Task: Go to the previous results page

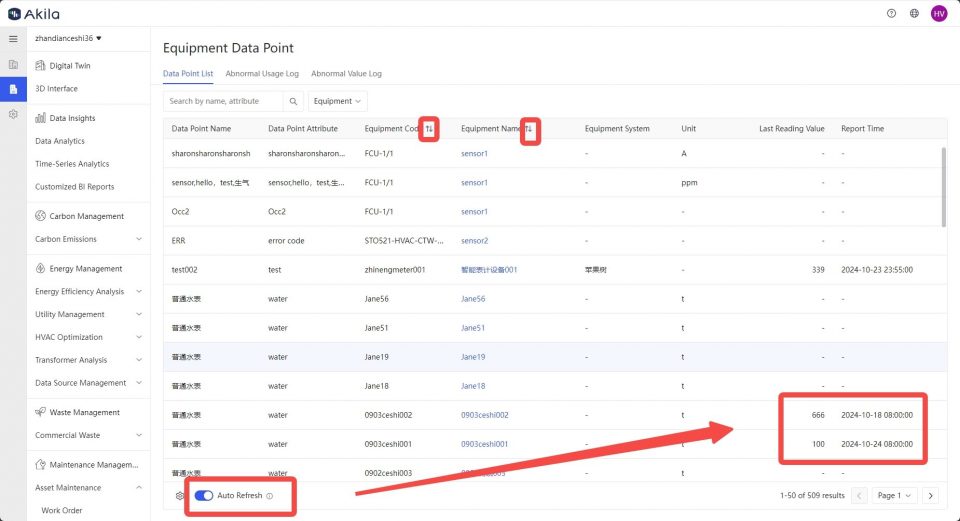Action: click(x=859, y=495)
